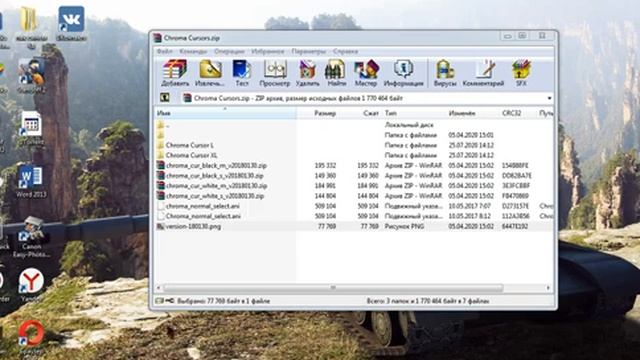Open the Операции menu

[229, 51]
